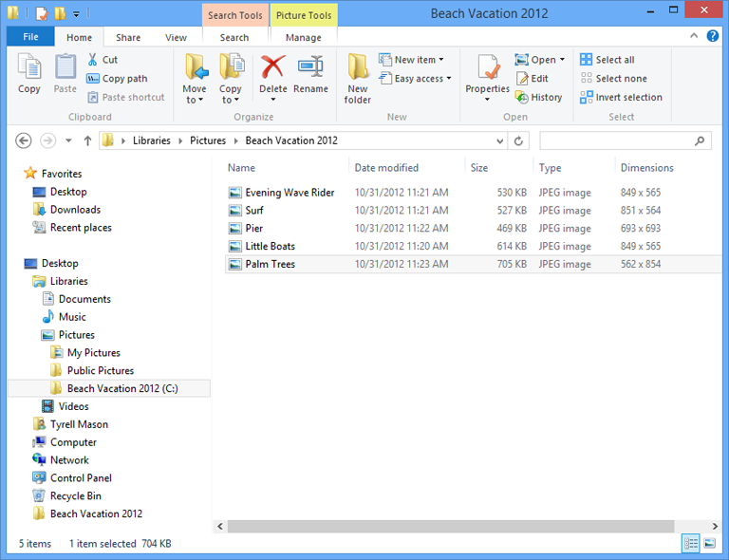Screen dimensions: 729x560
Task: Click inside the search box
Action: click(x=617, y=140)
